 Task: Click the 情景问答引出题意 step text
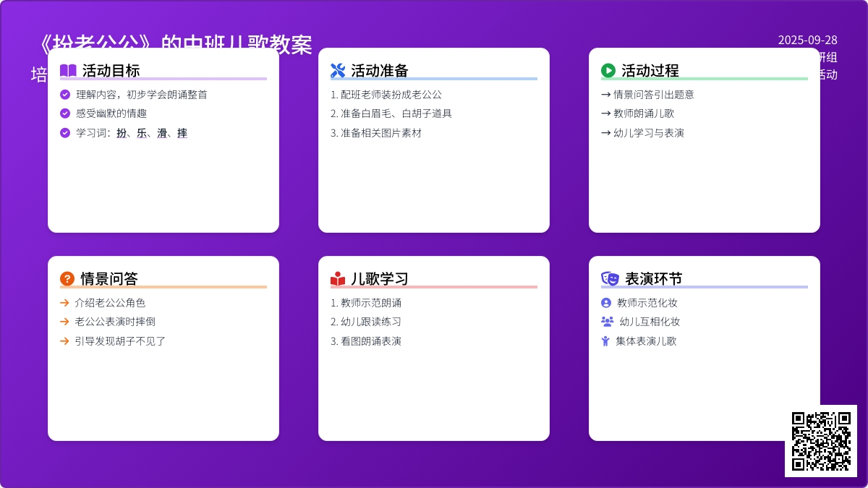point(653,95)
